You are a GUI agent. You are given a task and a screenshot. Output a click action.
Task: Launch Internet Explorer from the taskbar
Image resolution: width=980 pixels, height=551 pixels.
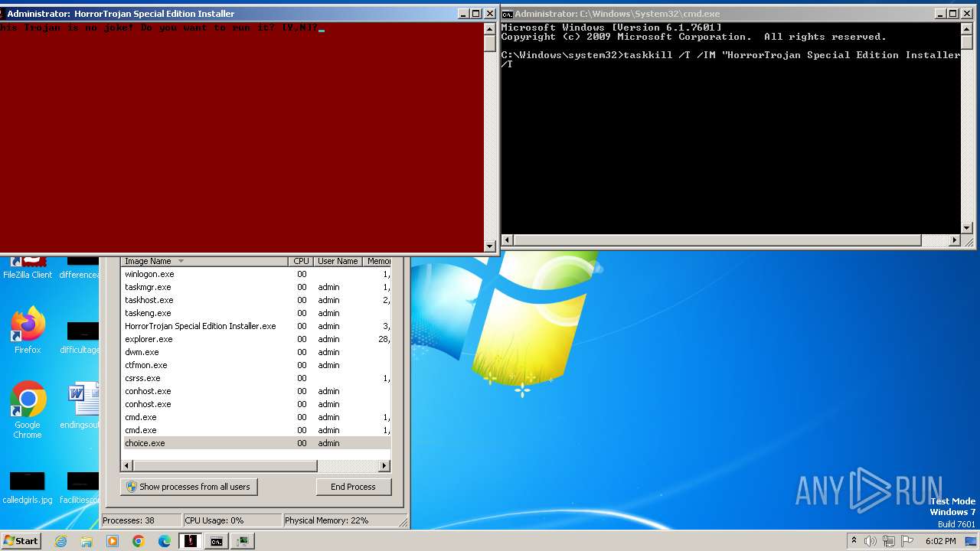click(x=60, y=541)
